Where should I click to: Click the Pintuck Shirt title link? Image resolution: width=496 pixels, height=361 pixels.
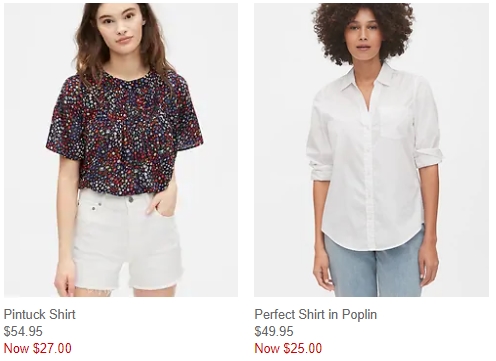point(40,314)
